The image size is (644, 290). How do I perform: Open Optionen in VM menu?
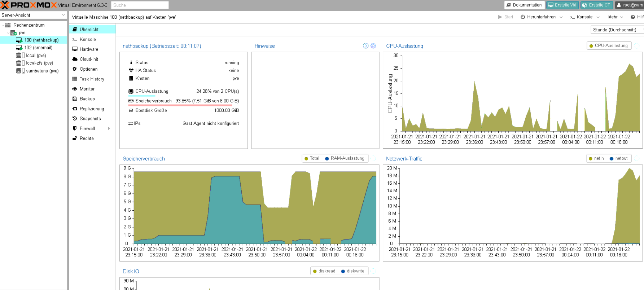pyautogui.click(x=92, y=69)
